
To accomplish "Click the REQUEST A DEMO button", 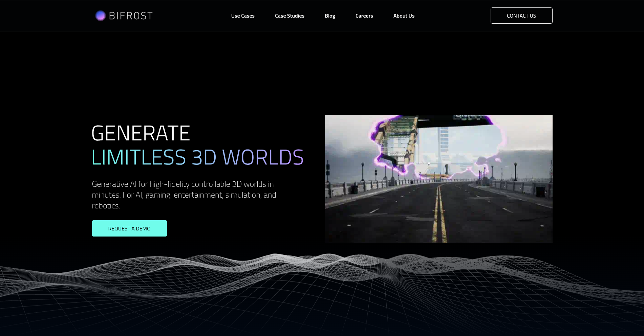I will [x=129, y=228].
